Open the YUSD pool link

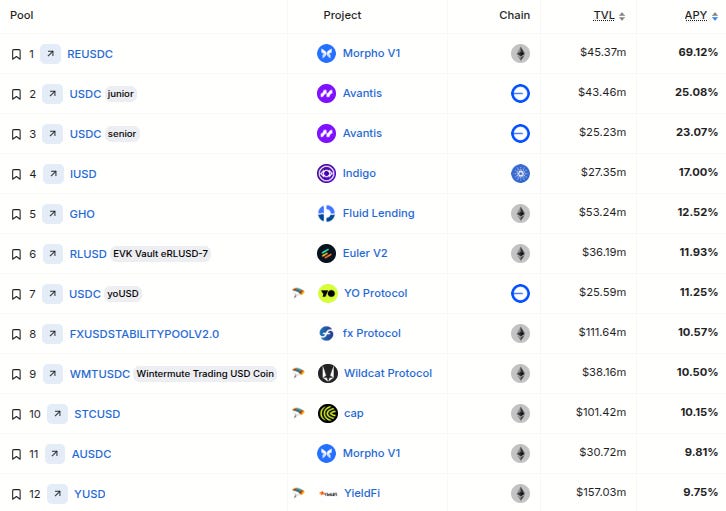[90, 494]
